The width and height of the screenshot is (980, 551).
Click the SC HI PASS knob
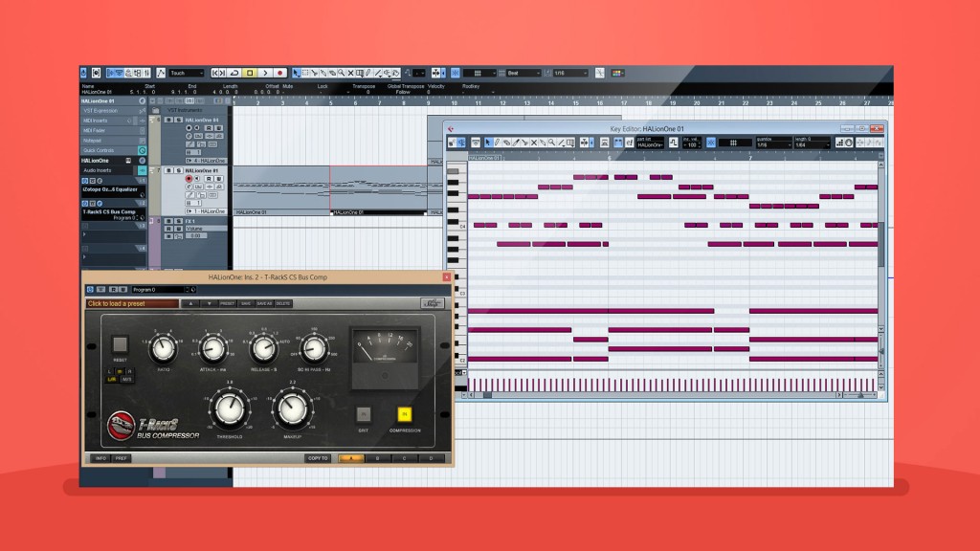pos(314,348)
